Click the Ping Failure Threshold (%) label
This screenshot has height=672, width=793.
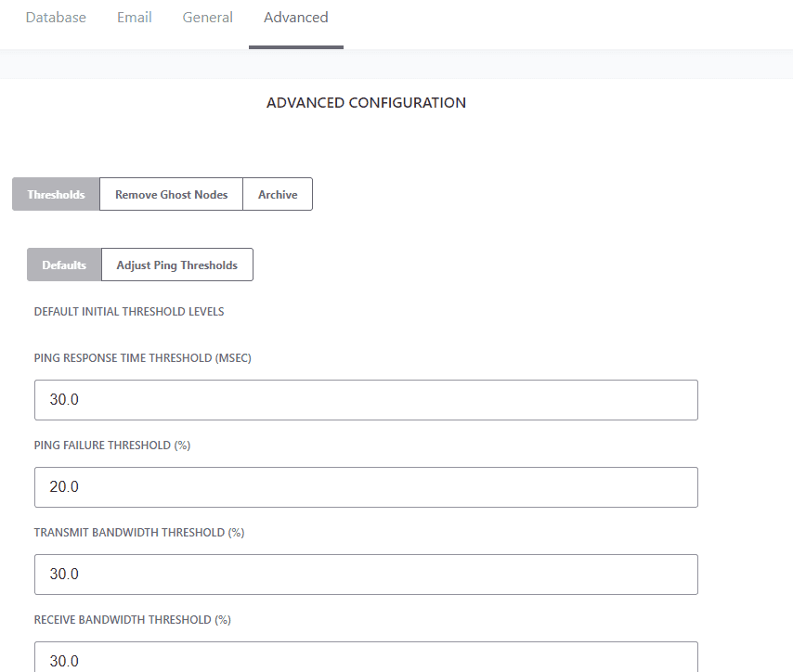112,446
